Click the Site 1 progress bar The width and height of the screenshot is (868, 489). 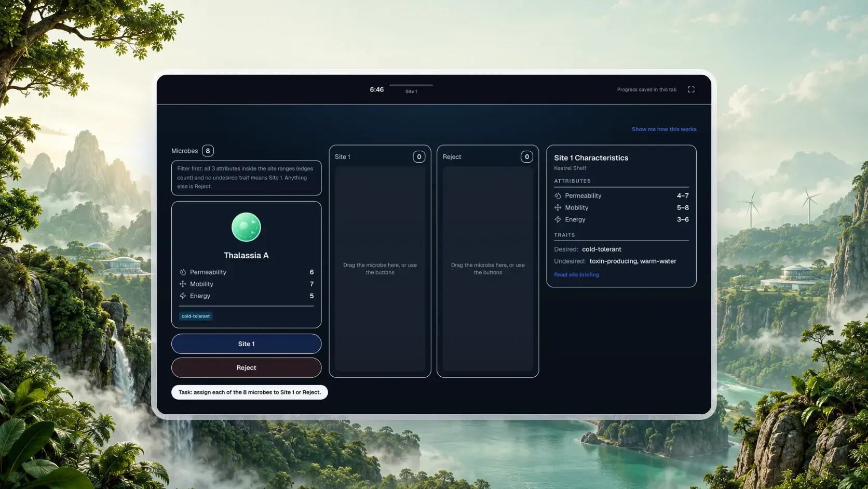coord(411,85)
